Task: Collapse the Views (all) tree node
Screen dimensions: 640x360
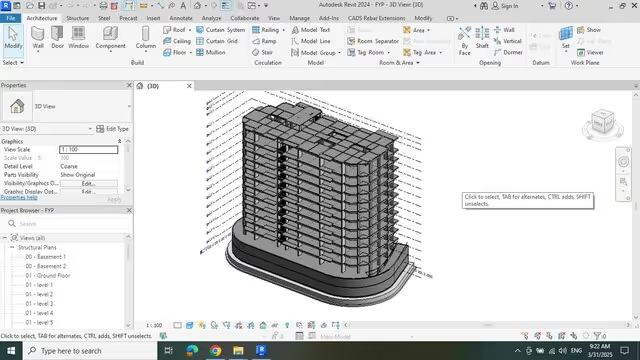Action: point(4,238)
